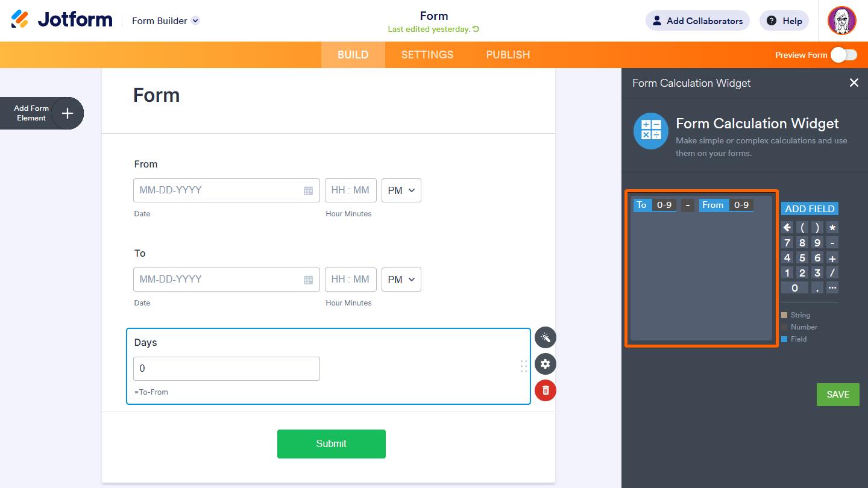
Task: Switch to the SETTINGS tab
Action: click(x=427, y=55)
